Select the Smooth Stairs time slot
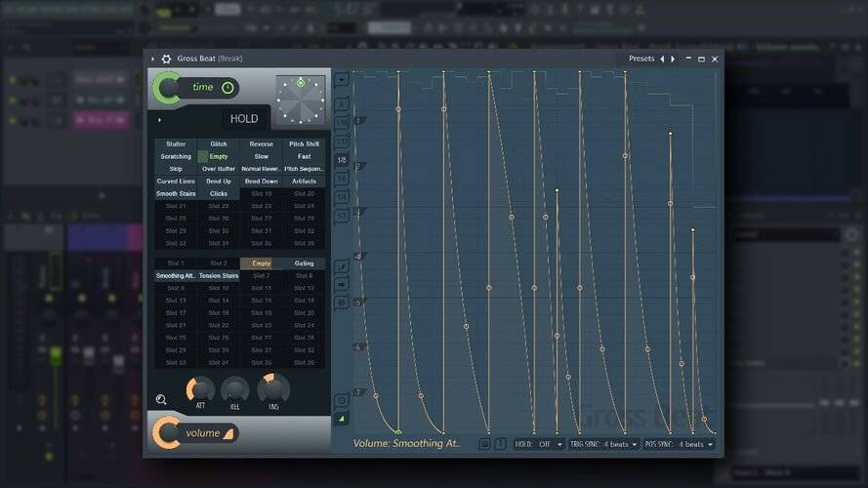 pyautogui.click(x=176, y=193)
